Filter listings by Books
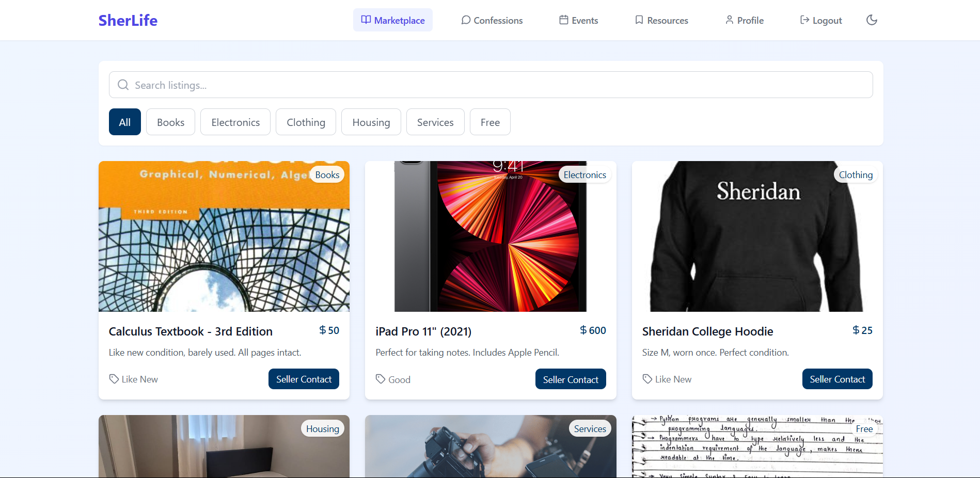Screen dimensions: 980x478 tap(170, 122)
